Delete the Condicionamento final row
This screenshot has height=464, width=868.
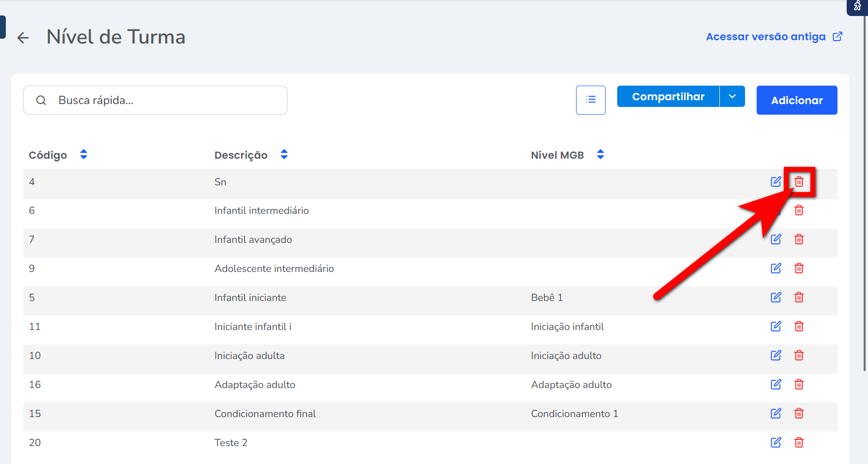pos(799,414)
